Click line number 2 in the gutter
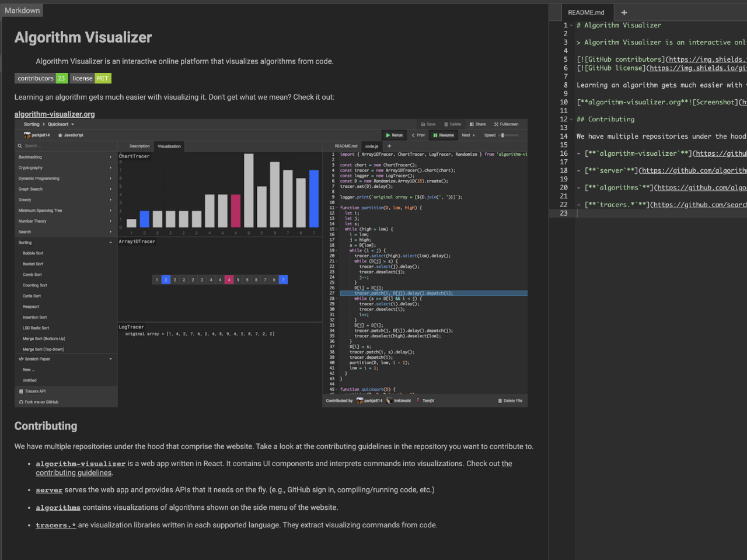 click(566, 34)
